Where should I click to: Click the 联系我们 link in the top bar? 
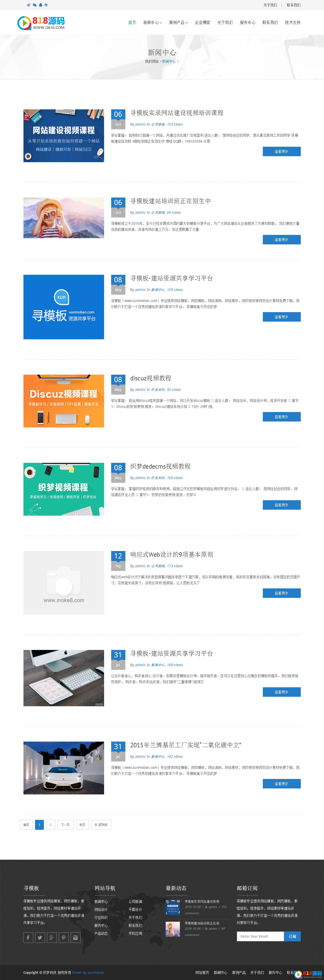click(x=294, y=5)
